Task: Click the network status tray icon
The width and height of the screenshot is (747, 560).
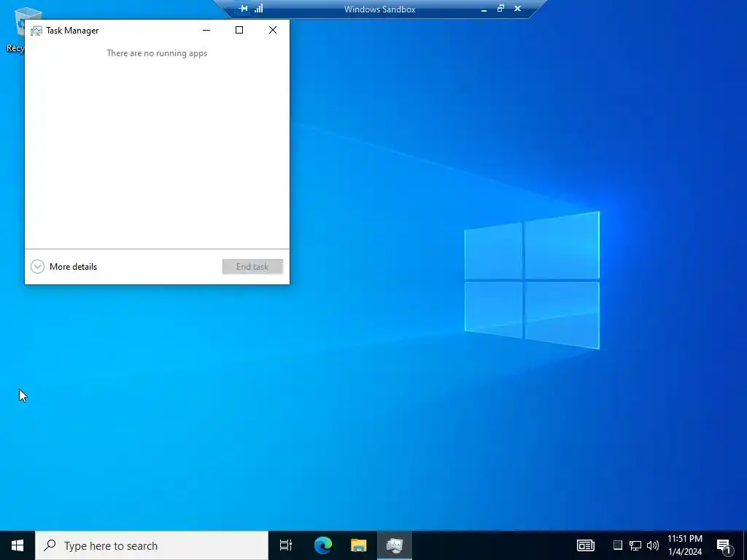Action: (635, 545)
